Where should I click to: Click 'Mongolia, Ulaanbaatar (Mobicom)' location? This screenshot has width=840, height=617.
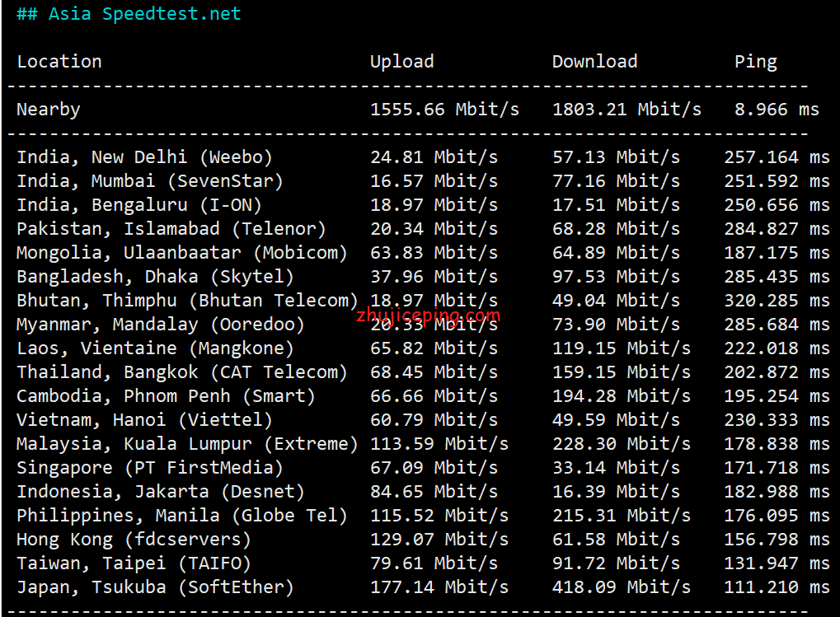click(x=182, y=253)
